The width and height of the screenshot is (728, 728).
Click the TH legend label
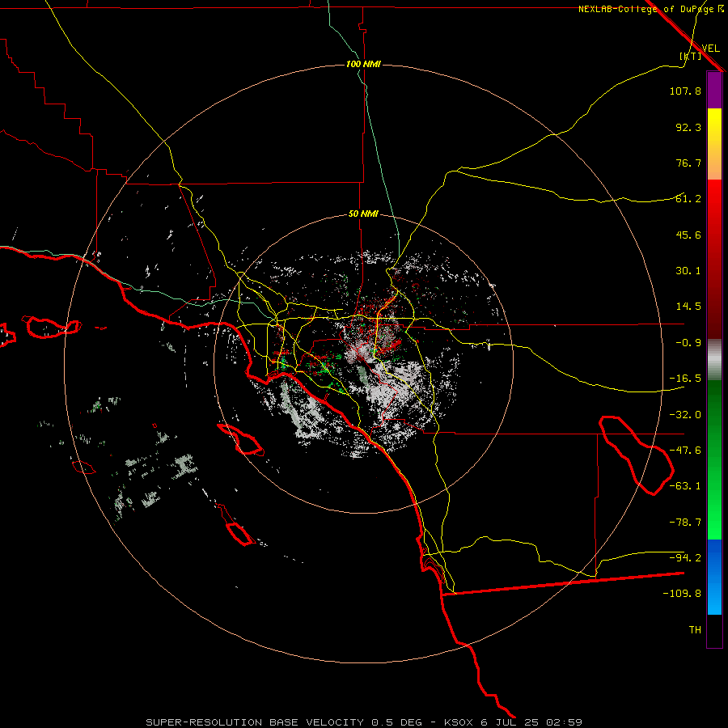click(x=695, y=630)
